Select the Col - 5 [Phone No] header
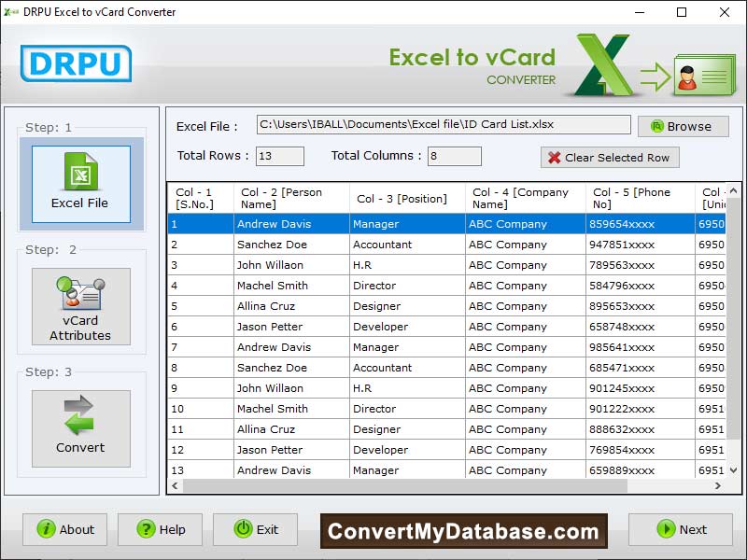The width and height of the screenshot is (747, 560). [641, 198]
